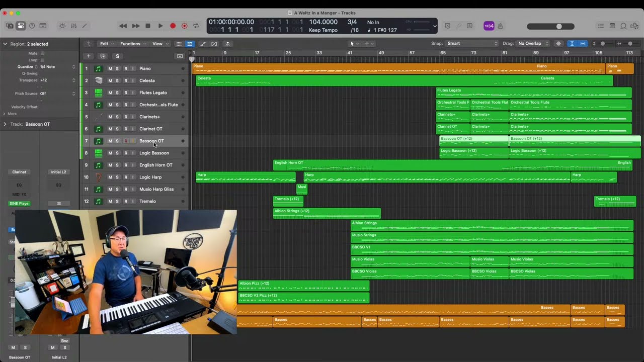This screenshot has height=362, width=644.
Task: Adjust the horizontal zoom slider
Action: pyautogui.click(x=629, y=44)
